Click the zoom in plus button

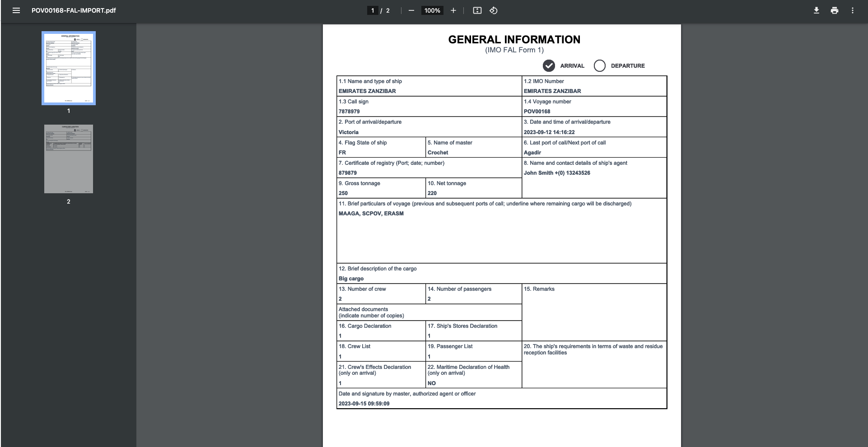pyautogui.click(x=453, y=10)
